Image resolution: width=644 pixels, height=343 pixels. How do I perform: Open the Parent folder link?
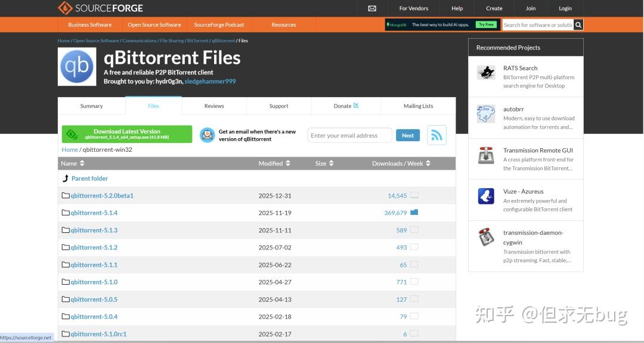pyautogui.click(x=89, y=179)
